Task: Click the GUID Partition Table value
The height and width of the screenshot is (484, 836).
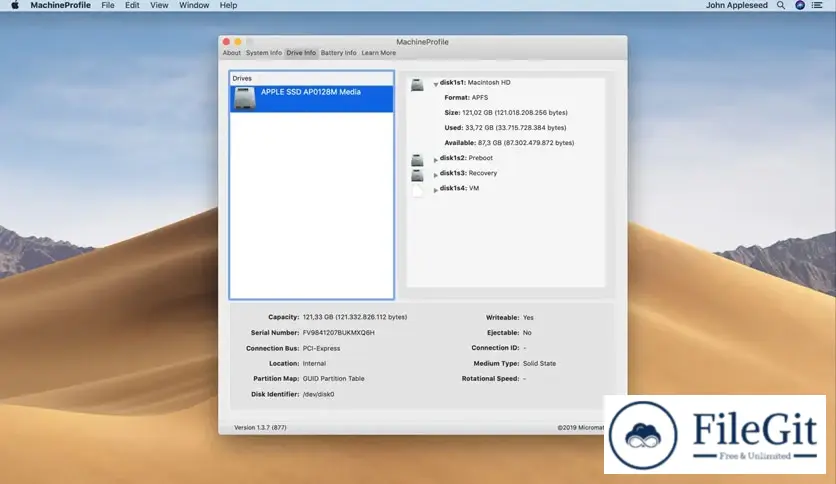Action: coord(334,378)
